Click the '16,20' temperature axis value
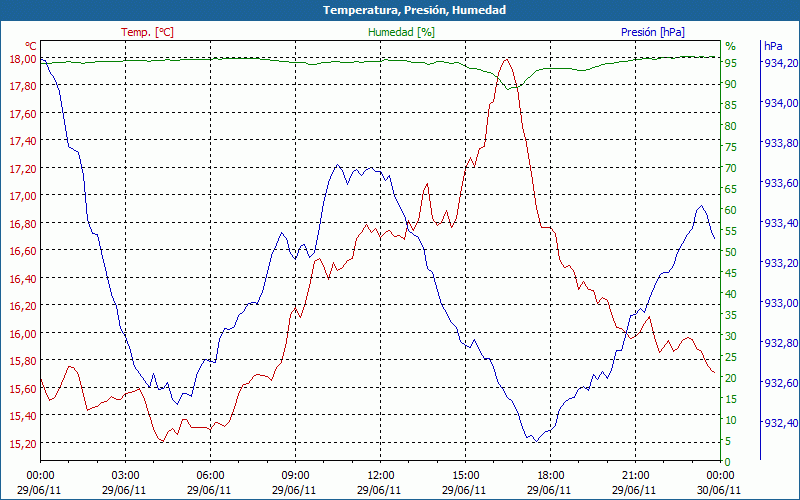The width and height of the screenshot is (800, 500). [x=23, y=306]
